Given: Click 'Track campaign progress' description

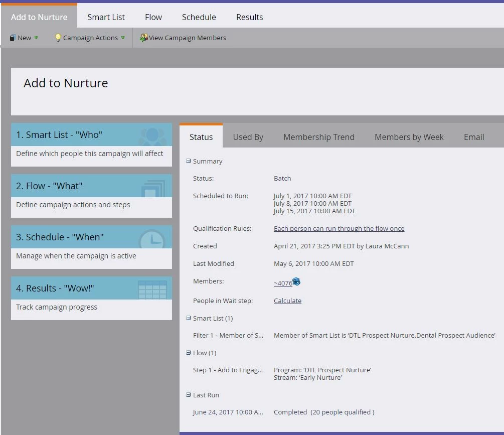Looking at the screenshot, I should point(57,307).
